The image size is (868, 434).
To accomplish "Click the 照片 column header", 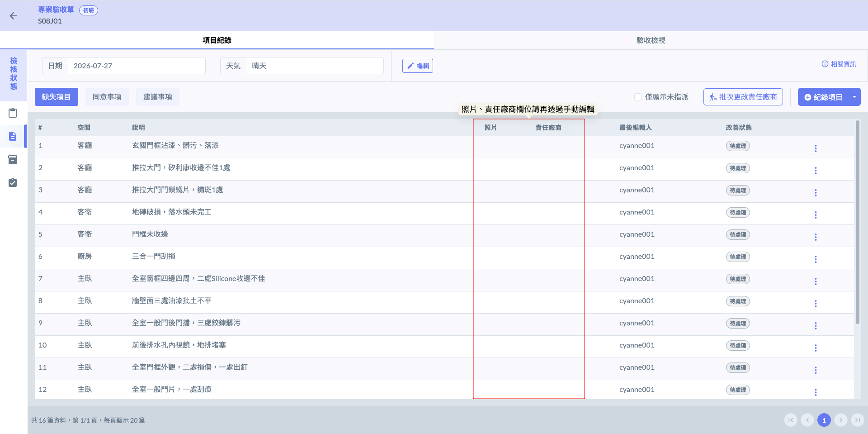I will [x=491, y=128].
